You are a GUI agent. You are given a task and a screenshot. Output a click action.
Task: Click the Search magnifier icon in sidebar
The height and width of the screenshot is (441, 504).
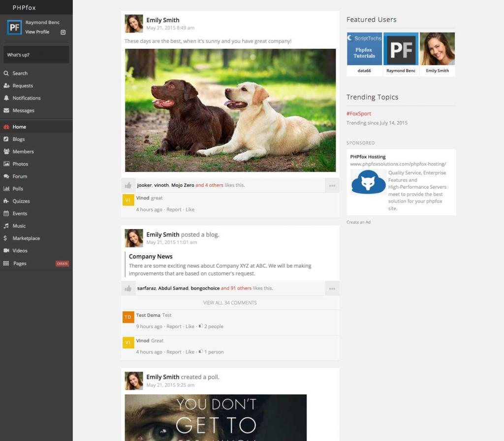tap(6, 73)
